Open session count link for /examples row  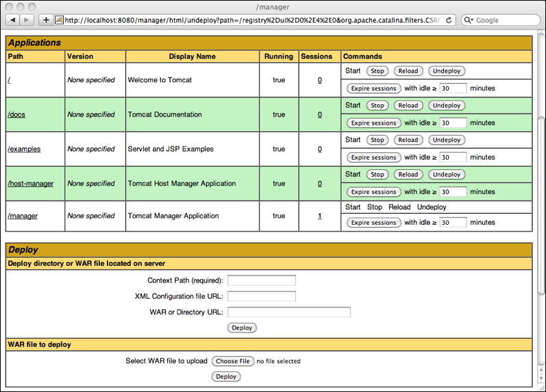pos(320,149)
